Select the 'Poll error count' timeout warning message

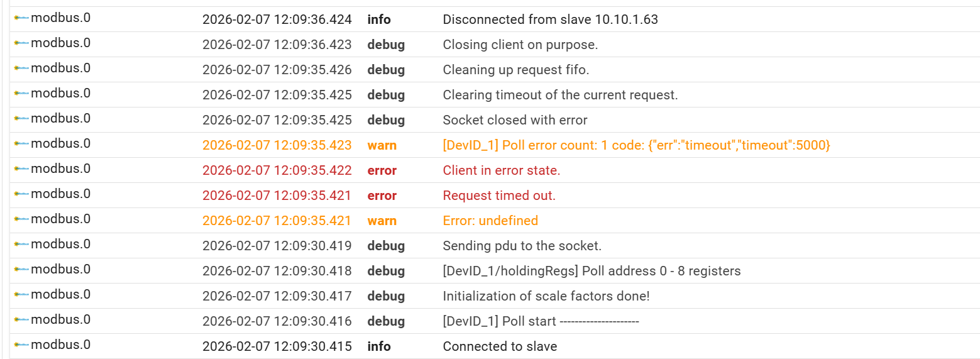(636, 145)
